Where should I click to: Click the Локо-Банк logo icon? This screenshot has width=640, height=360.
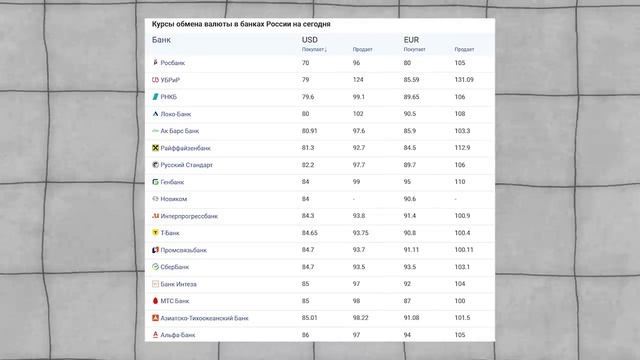click(x=155, y=114)
